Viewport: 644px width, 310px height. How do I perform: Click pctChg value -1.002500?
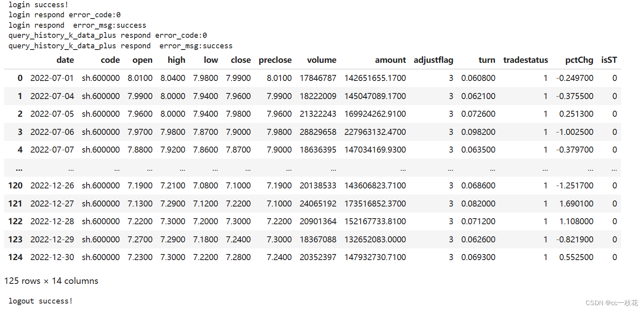[x=575, y=132]
